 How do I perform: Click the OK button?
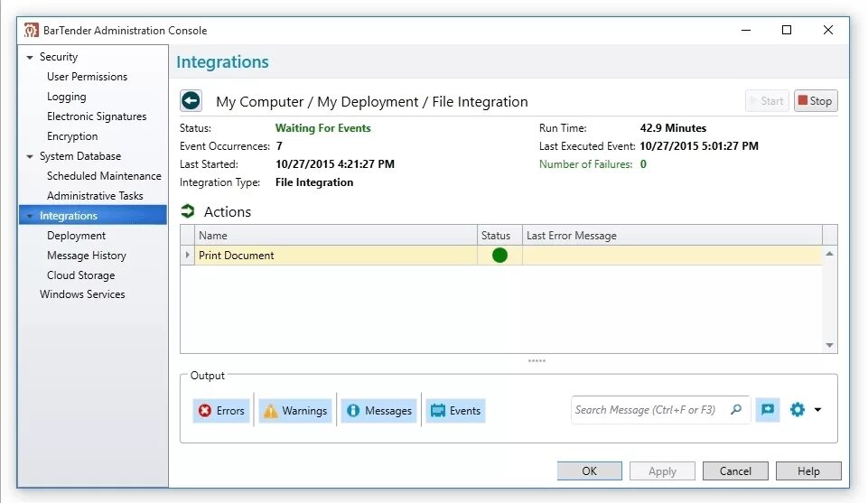point(590,470)
